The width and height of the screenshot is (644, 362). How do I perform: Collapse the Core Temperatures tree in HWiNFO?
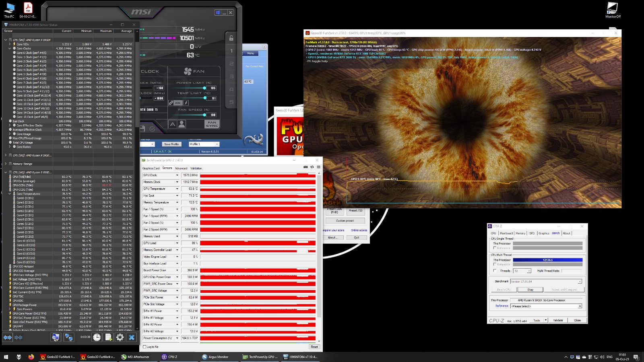pyautogui.click(x=10, y=194)
